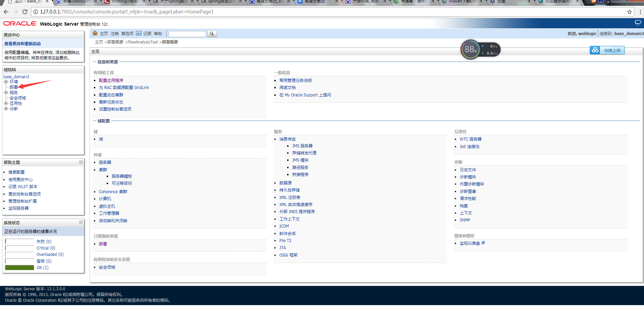Expand the 互用性 tree node
This screenshot has height=325, width=644.
[x=6, y=103]
